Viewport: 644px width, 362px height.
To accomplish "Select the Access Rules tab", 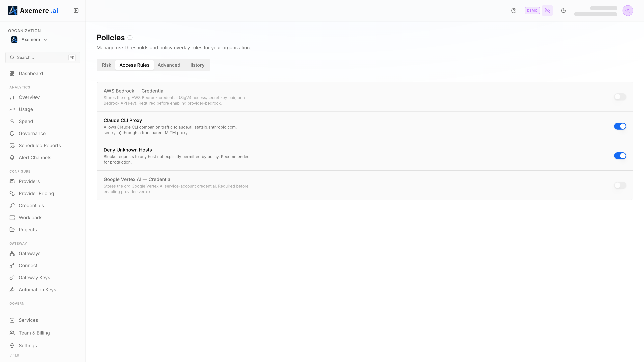I will pos(135,65).
